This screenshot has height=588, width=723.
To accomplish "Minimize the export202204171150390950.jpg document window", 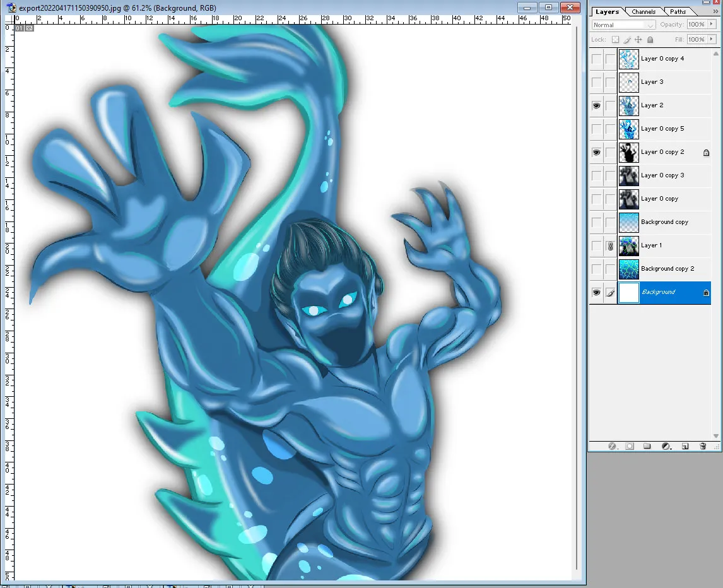I will tap(527, 8).
